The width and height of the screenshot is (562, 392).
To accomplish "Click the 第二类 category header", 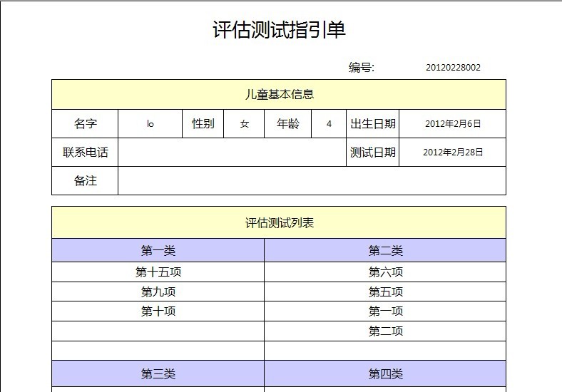I will (385, 250).
